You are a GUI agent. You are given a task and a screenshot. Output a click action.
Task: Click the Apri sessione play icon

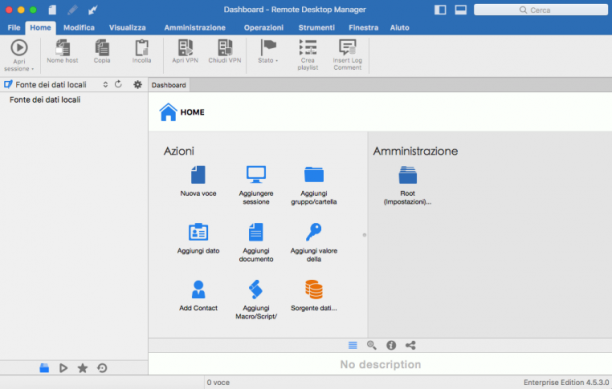[19, 48]
